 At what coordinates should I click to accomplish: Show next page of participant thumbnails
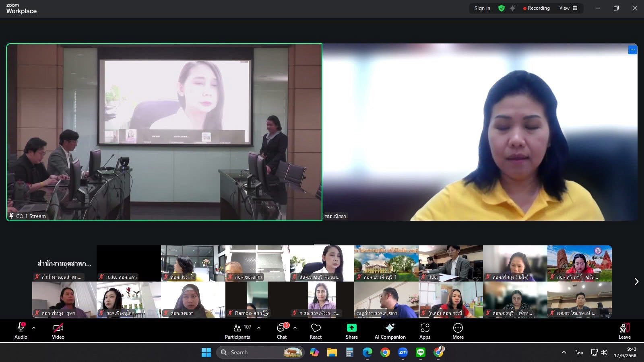coord(636,282)
